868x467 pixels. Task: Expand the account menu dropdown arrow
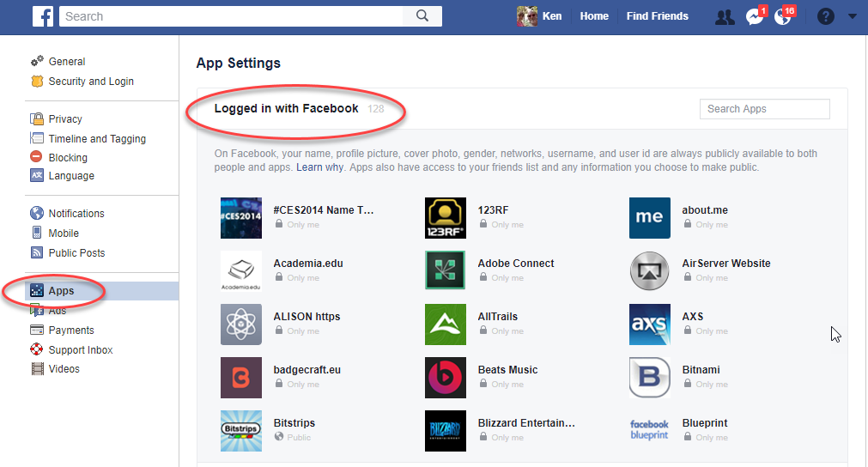pos(853,16)
